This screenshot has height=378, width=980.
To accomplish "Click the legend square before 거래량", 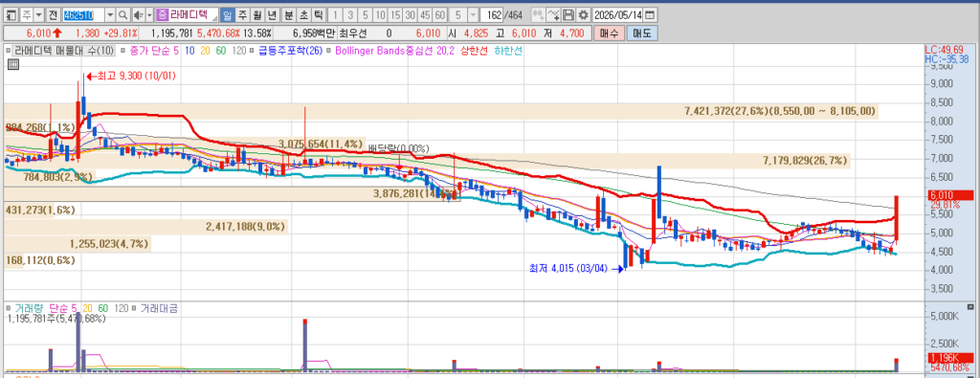I will (x=9, y=308).
